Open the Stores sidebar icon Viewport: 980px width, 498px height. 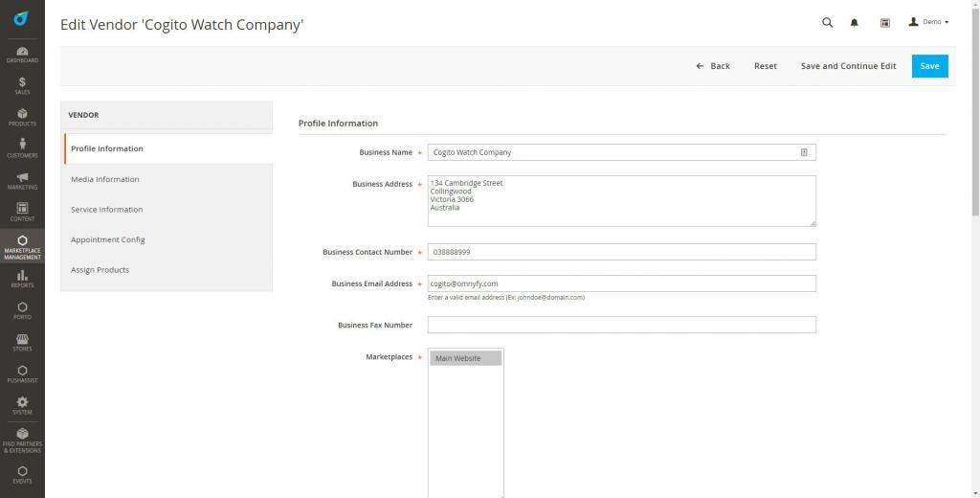pyautogui.click(x=22, y=343)
